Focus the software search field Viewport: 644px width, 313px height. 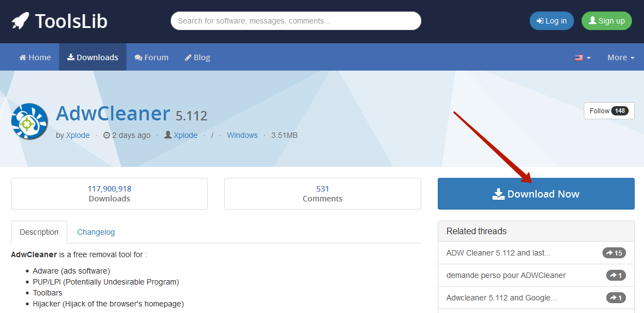pyautogui.click(x=295, y=21)
